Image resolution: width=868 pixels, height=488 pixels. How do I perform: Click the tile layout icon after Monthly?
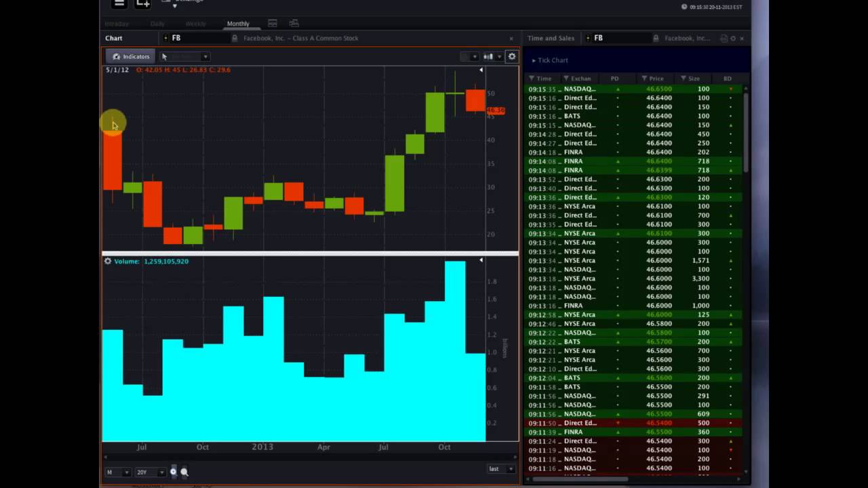pos(272,24)
